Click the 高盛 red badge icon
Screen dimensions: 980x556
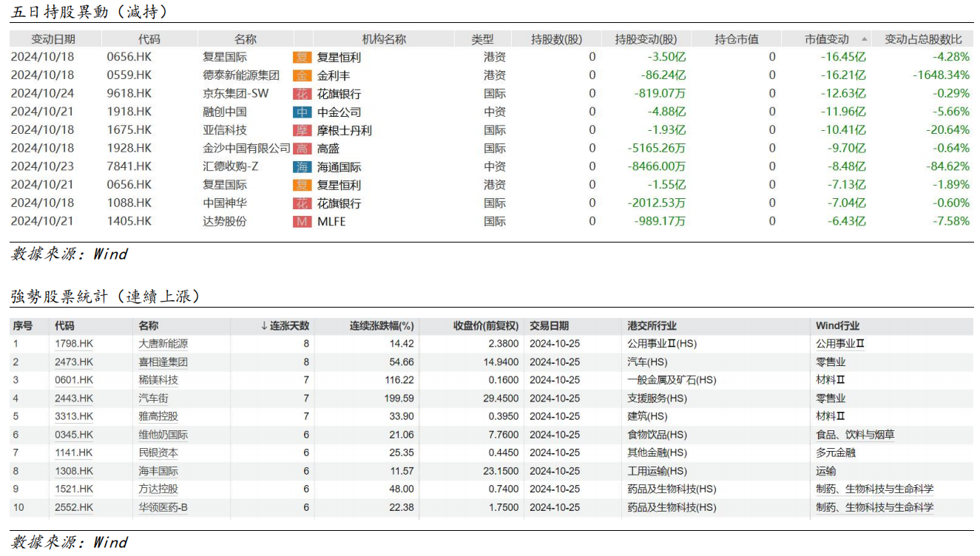click(x=302, y=149)
